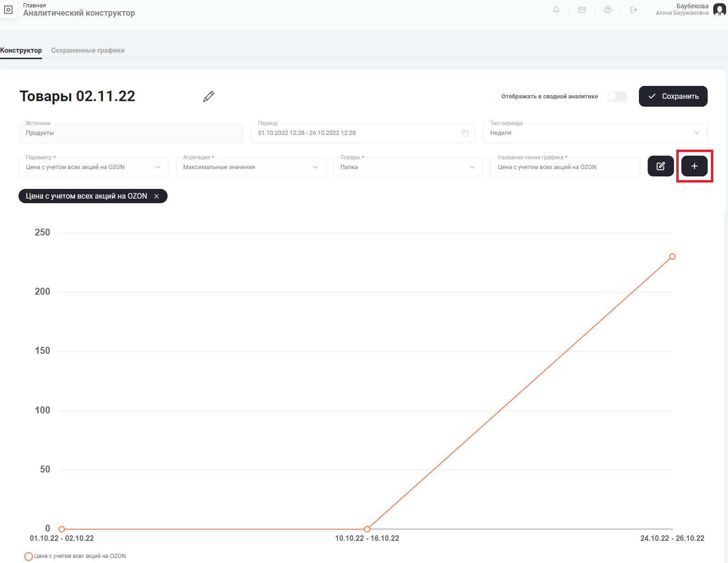The height and width of the screenshot is (563, 728).
Task: Click the pencil icon to rename chart title
Action: coord(209,97)
